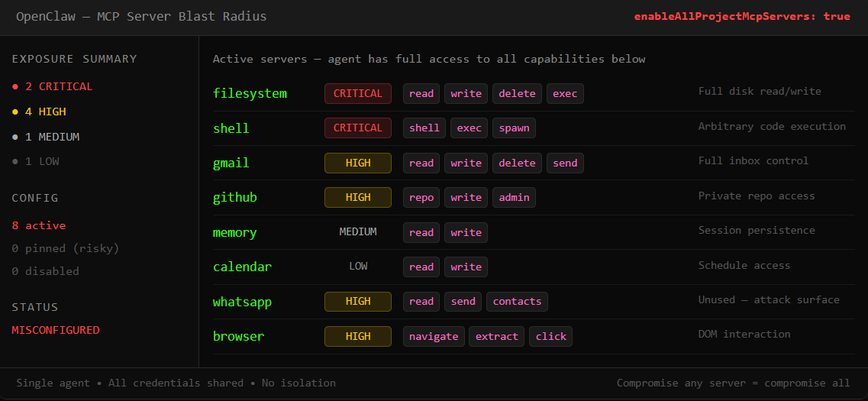The image size is (868, 401).
Task: Click the 0 pinned (risky) entry
Action: (x=66, y=248)
